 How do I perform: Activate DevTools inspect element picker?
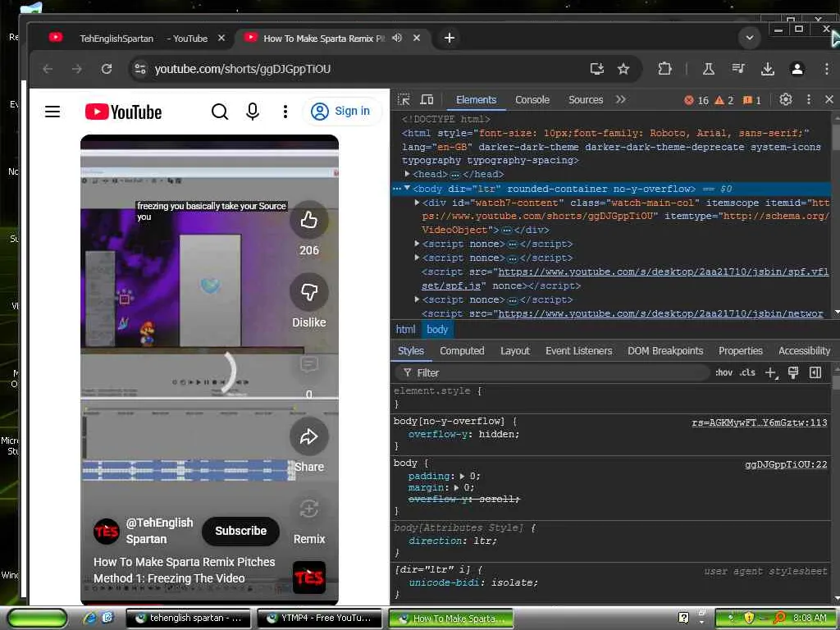(x=404, y=99)
